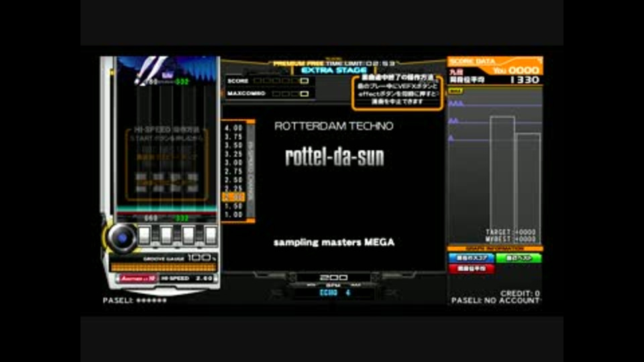Click the MYBEST +0000 readout
644x362 pixels.
(x=511, y=239)
